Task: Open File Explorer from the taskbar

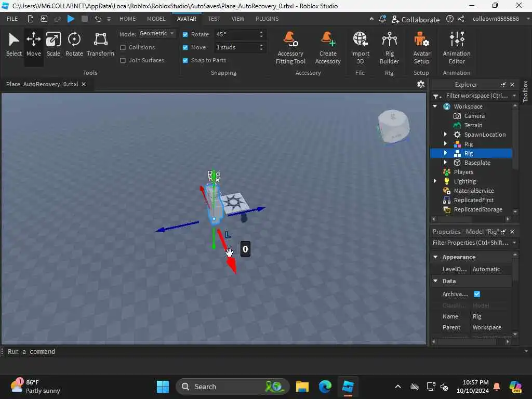Action: click(x=302, y=387)
